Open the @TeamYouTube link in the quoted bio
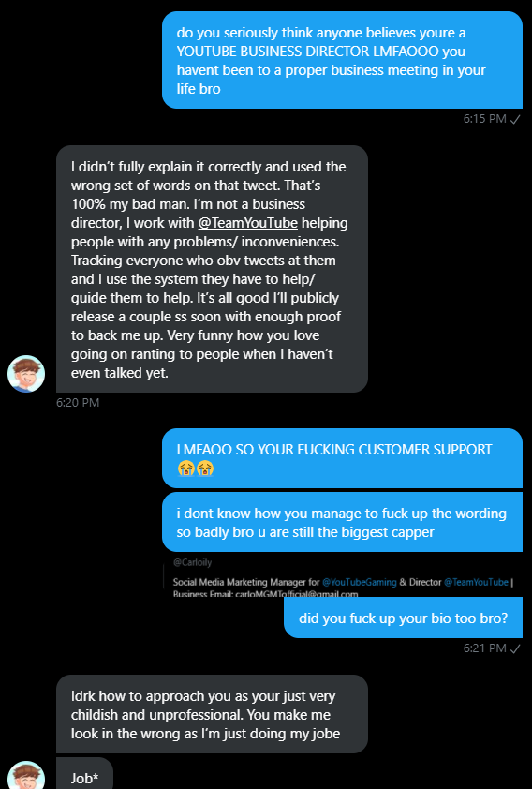Viewport: 532px width, 789px height. [476, 582]
